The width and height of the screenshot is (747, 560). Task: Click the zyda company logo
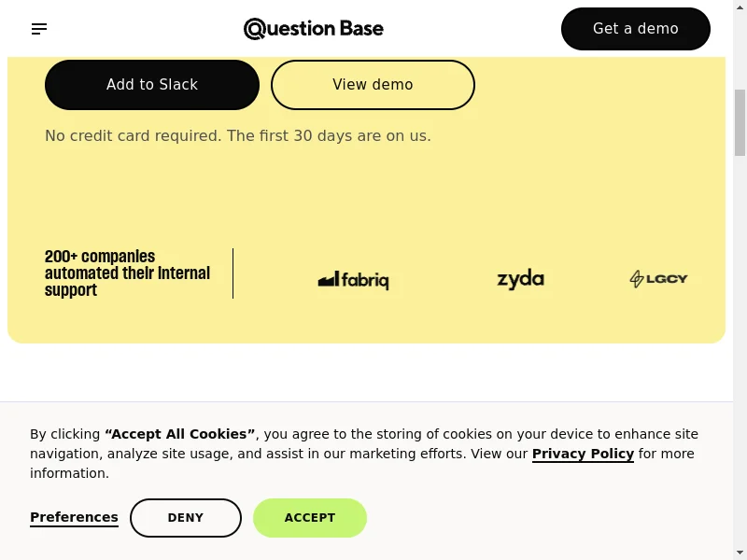tap(520, 279)
